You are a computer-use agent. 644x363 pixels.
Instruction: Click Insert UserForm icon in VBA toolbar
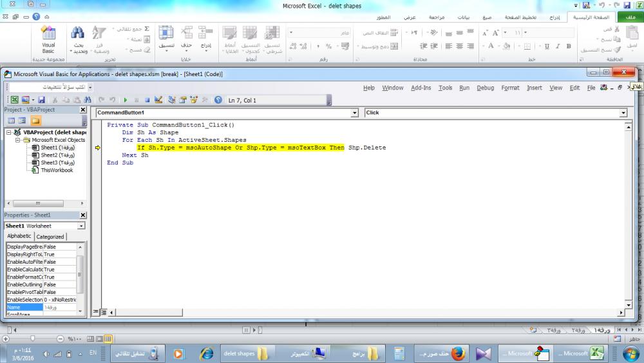pos(26,100)
